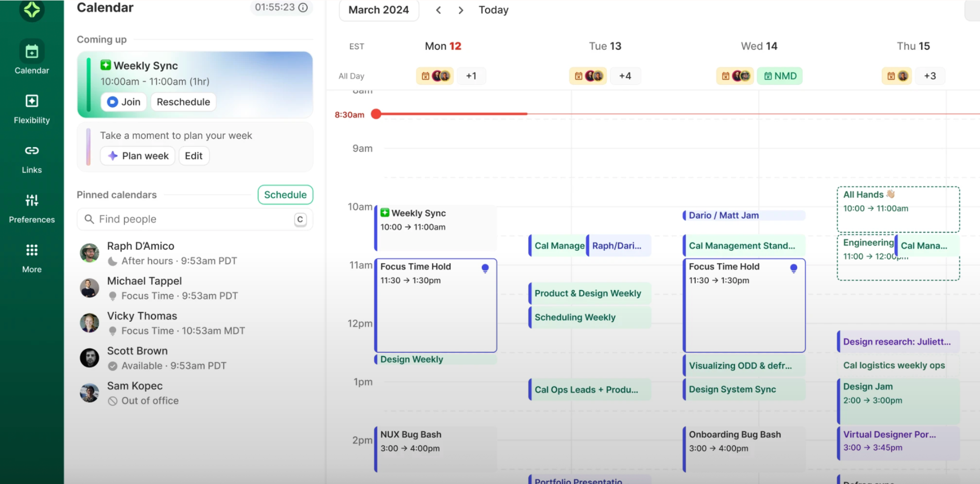Join the Weekly Sync meeting

pyautogui.click(x=124, y=102)
